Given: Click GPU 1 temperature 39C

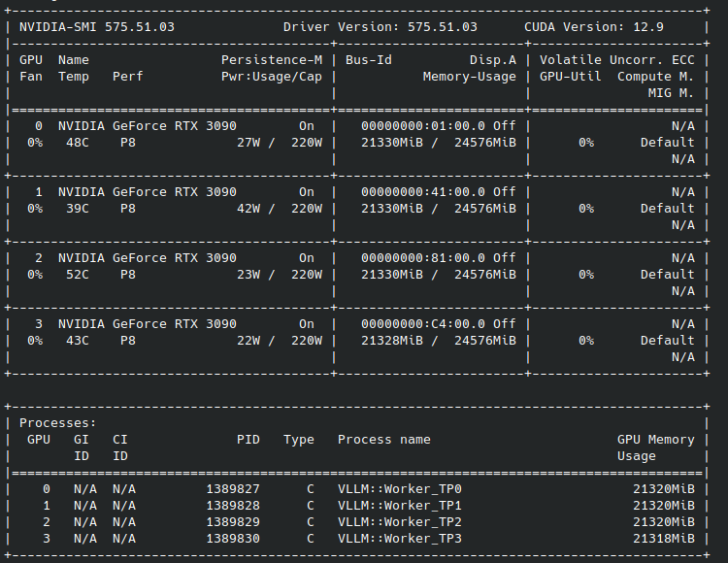Looking at the screenshot, I should point(77,209).
